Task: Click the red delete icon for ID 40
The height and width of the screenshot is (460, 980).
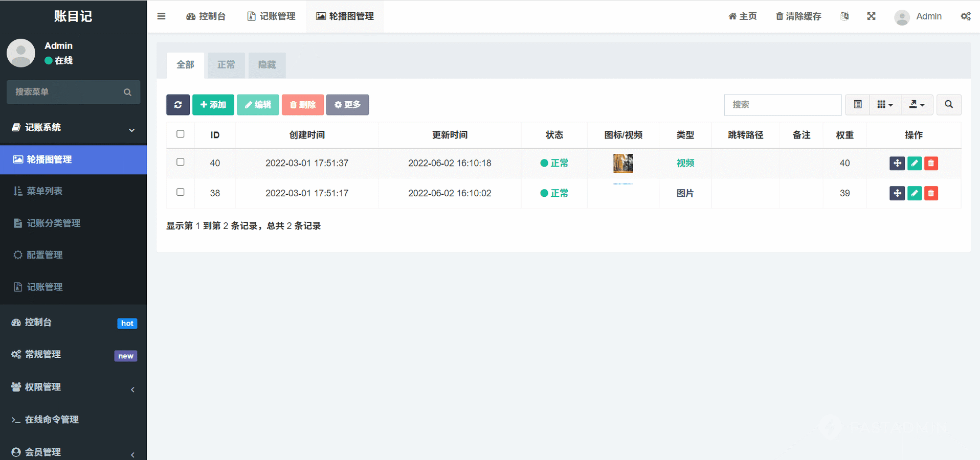Action: pos(931,163)
